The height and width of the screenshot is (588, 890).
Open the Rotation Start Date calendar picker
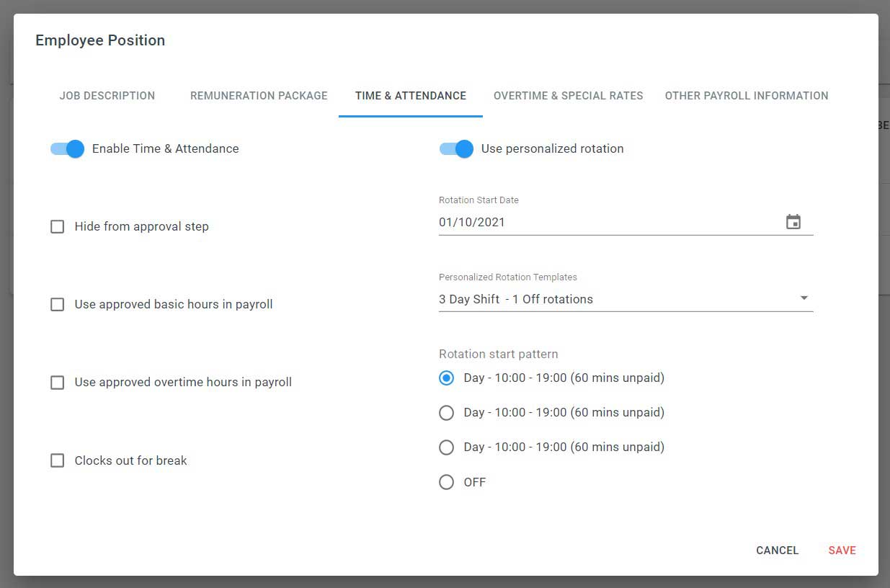tap(793, 222)
